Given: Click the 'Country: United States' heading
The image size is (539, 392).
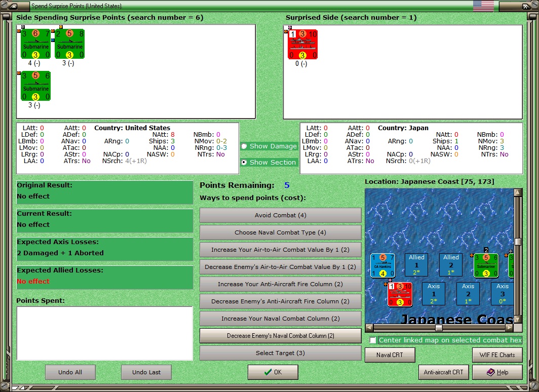Looking at the screenshot, I should [x=132, y=128].
